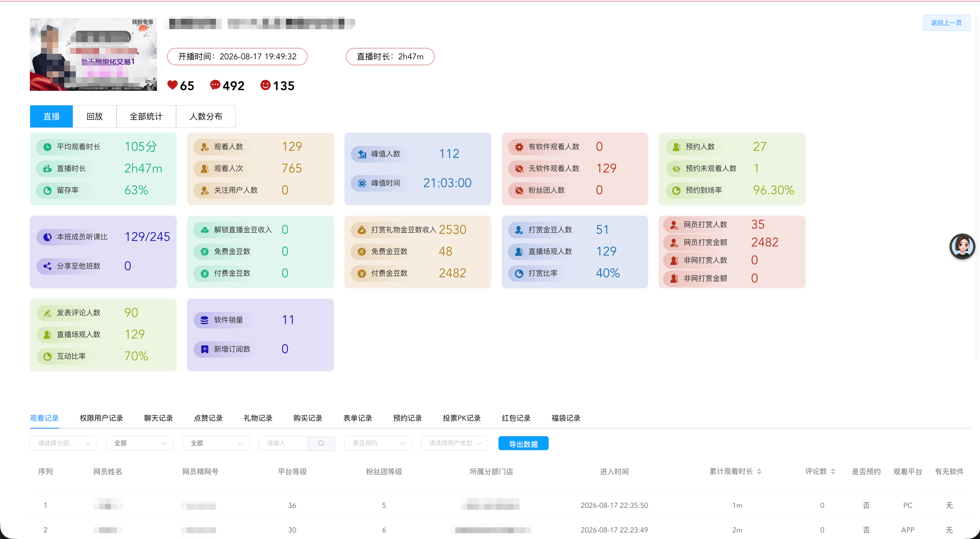The image size is (980, 539).
Task: Open the second 全部 dropdown
Action: [216, 443]
